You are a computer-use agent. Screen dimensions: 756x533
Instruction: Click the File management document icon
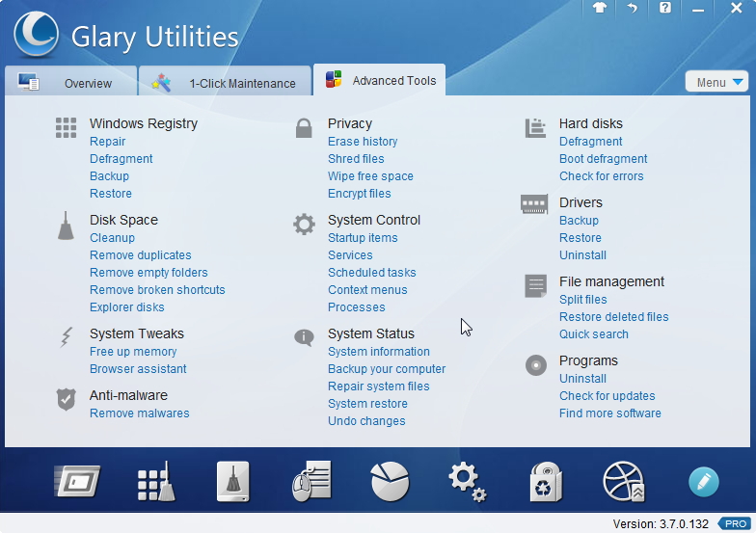coord(536,285)
